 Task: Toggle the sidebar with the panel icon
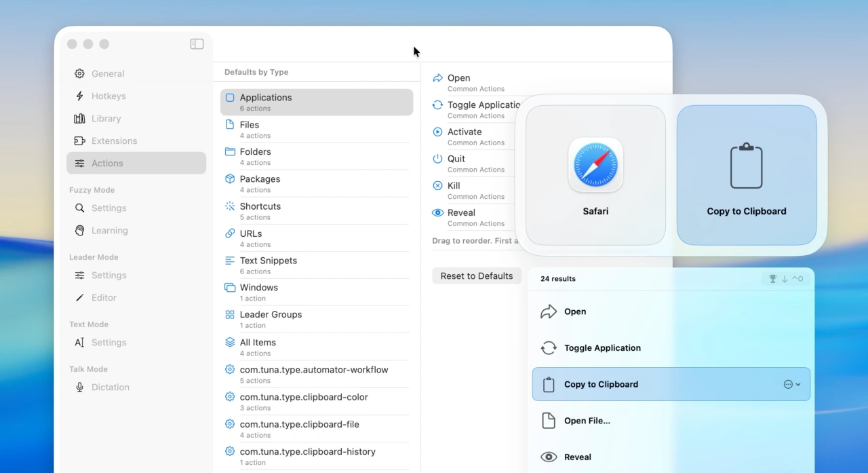pos(197,43)
